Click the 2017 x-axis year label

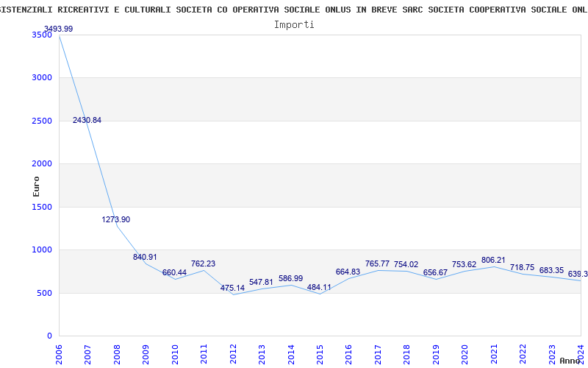(378, 355)
